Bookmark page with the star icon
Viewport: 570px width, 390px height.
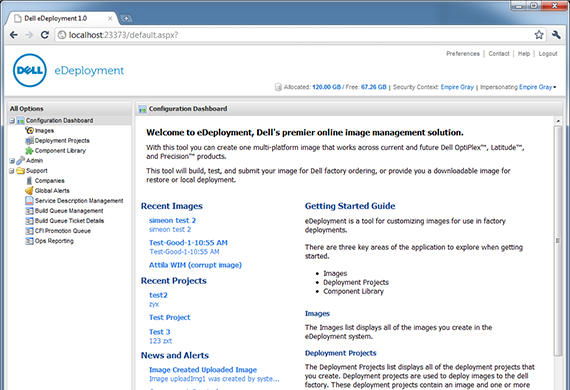pyautogui.click(x=539, y=35)
